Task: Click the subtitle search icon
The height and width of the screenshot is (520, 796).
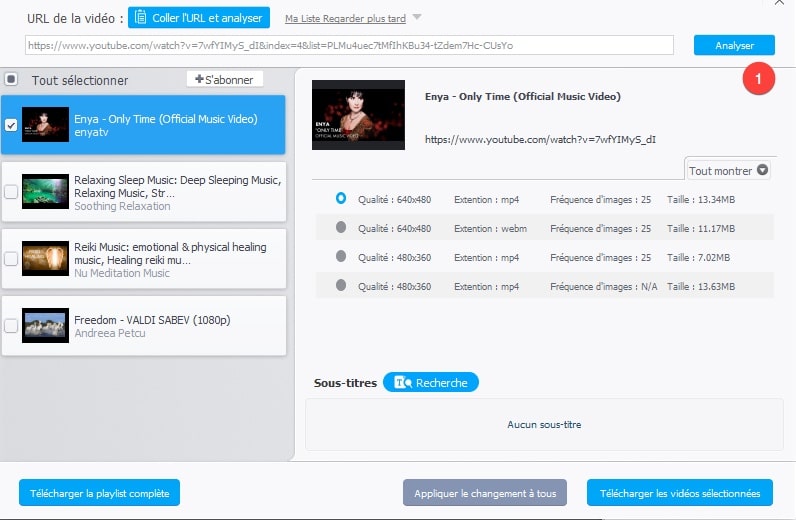Action: (x=403, y=382)
